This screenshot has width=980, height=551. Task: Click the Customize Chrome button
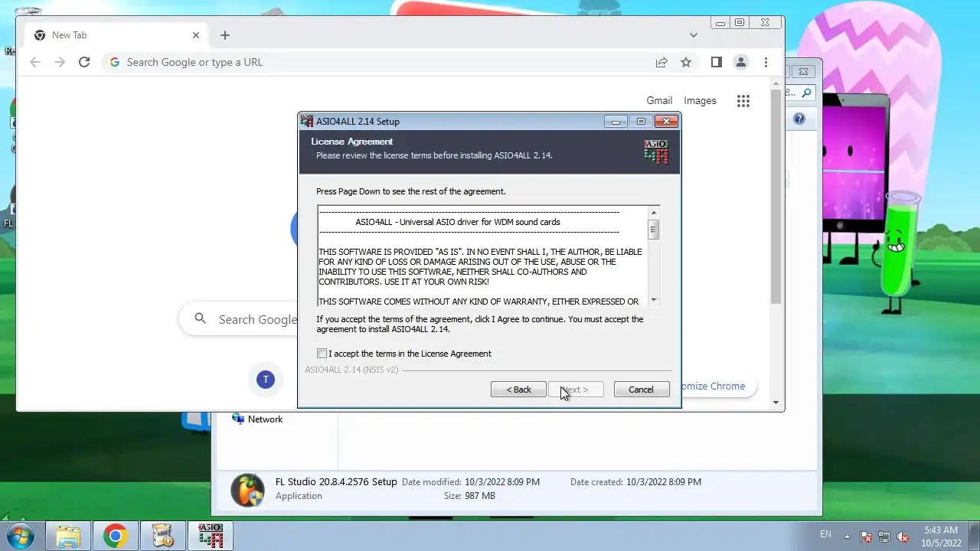click(x=711, y=386)
